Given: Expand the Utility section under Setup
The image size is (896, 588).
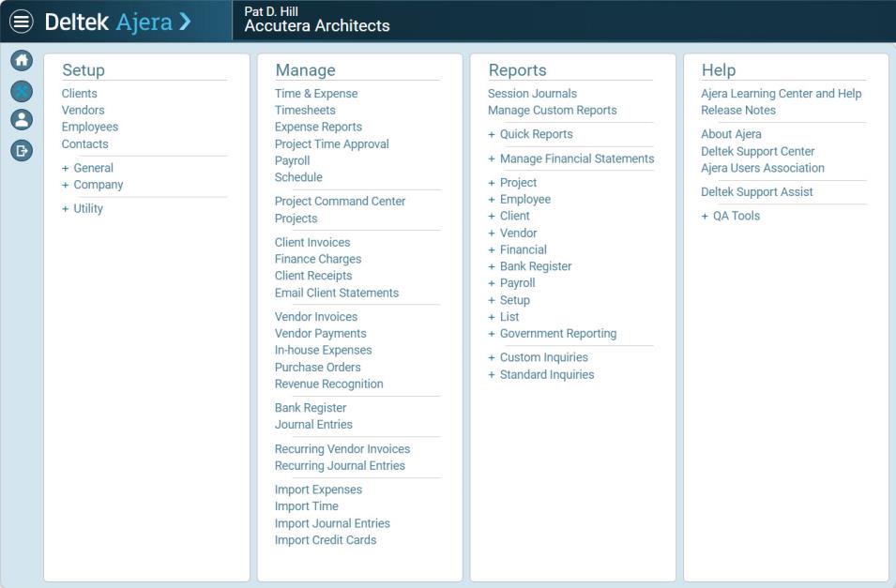Looking at the screenshot, I should (x=83, y=208).
